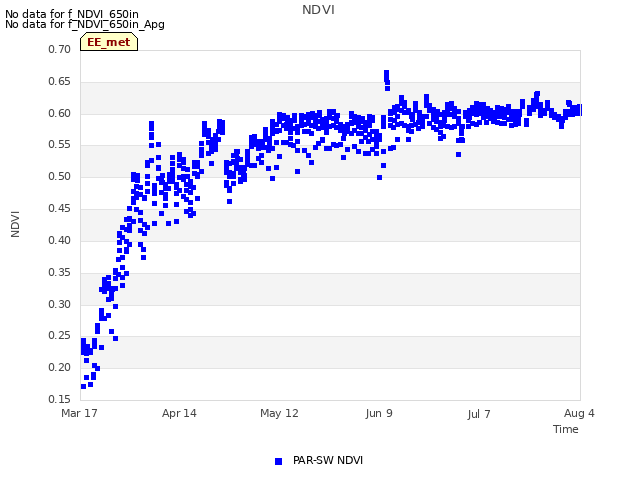Screen dimensions: 640x480
Task: Click the Mar 17 x-axis tick label
Action: (x=79, y=413)
